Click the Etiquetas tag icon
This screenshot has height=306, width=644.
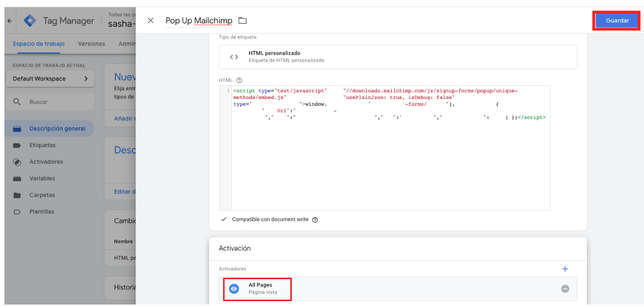point(17,145)
